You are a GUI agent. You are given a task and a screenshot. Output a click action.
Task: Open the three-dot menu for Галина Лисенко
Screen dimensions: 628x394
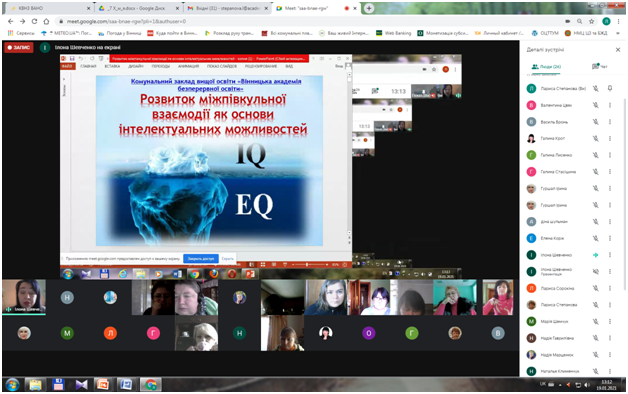(x=610, y=155)
